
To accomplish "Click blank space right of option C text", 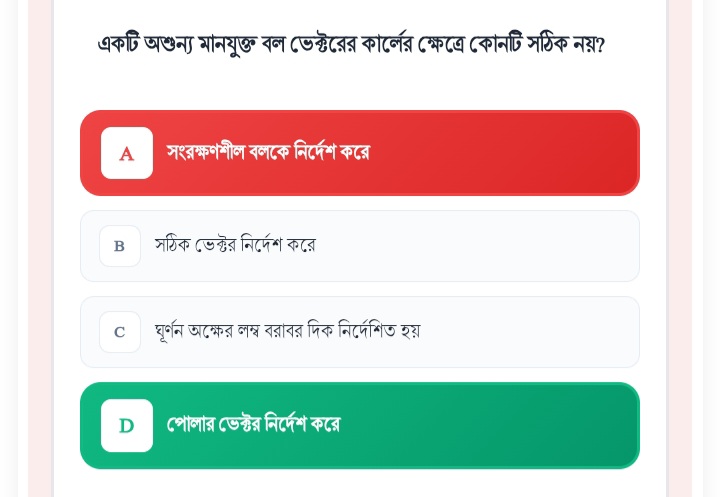I will point(530,332).
